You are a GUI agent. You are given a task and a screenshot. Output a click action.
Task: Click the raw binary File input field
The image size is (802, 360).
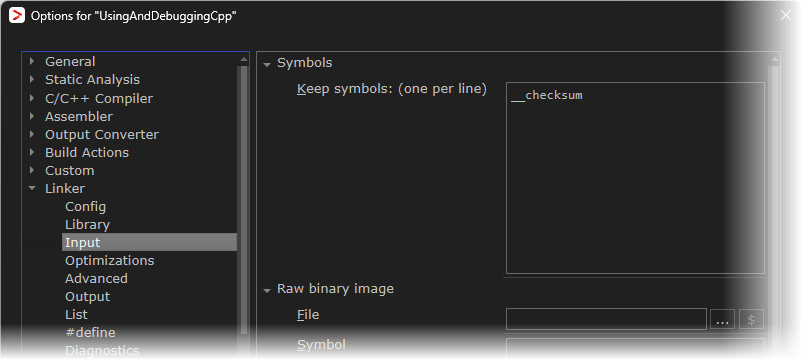tap(606, 319)
